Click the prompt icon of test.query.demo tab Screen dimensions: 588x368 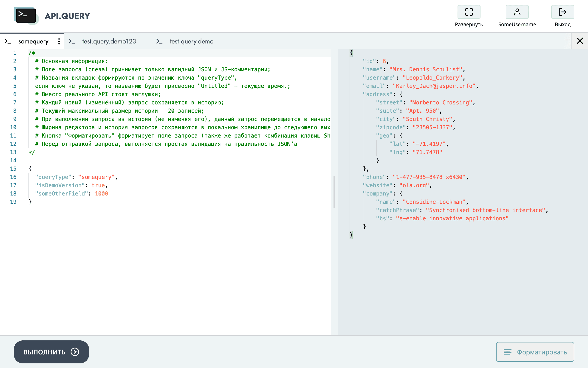[x=159, y=41]
